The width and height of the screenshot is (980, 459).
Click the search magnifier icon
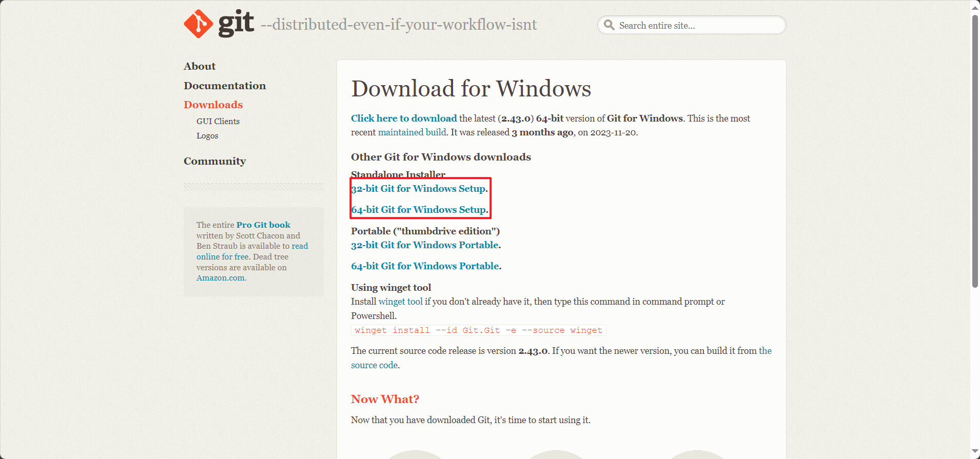point(609,25)
